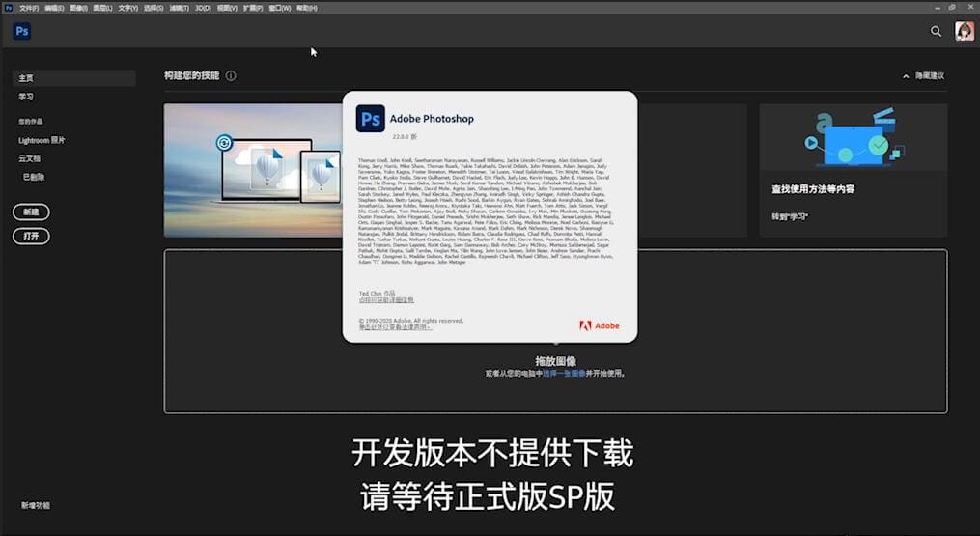Open the 视图(V) menu
This screenshot has height=536, width=980.
point(227,8)
